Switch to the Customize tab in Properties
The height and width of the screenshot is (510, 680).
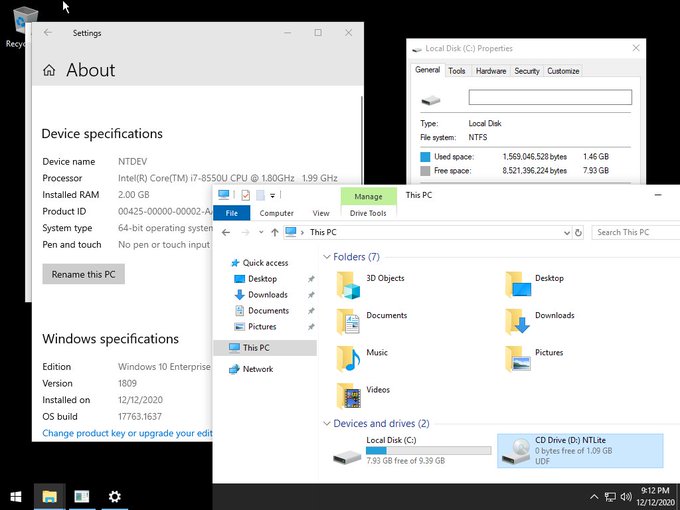pos(563,71)
